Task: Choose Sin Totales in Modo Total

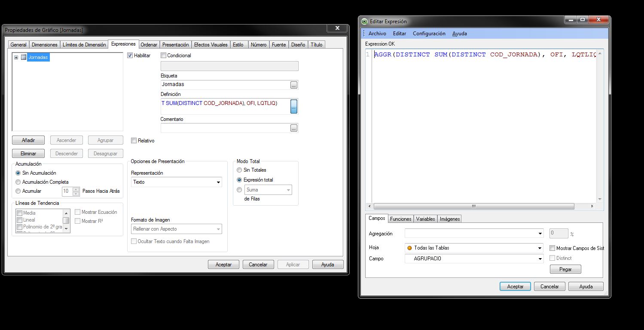Action: click(x=239, y=170)
